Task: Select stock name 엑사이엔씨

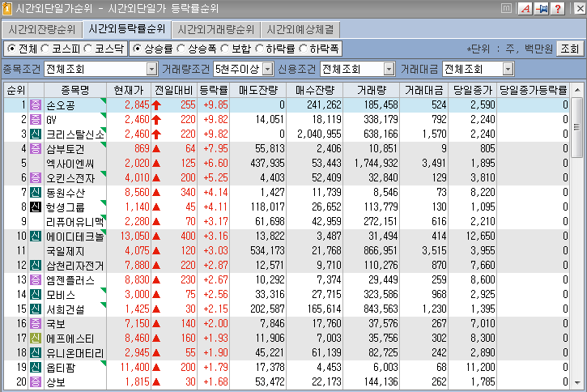Action: [70, 164]
